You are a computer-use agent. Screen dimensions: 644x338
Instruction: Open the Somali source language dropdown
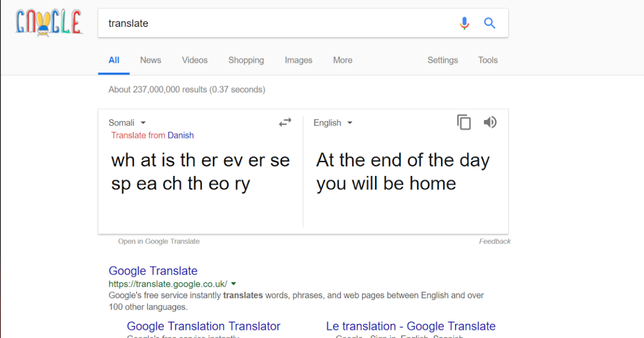[127, 122]
